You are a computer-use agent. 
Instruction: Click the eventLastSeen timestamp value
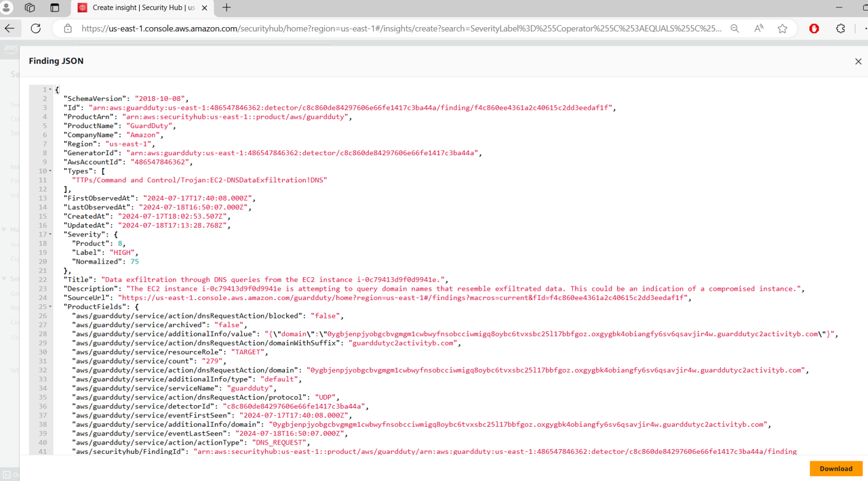click(x=289, y=433)
